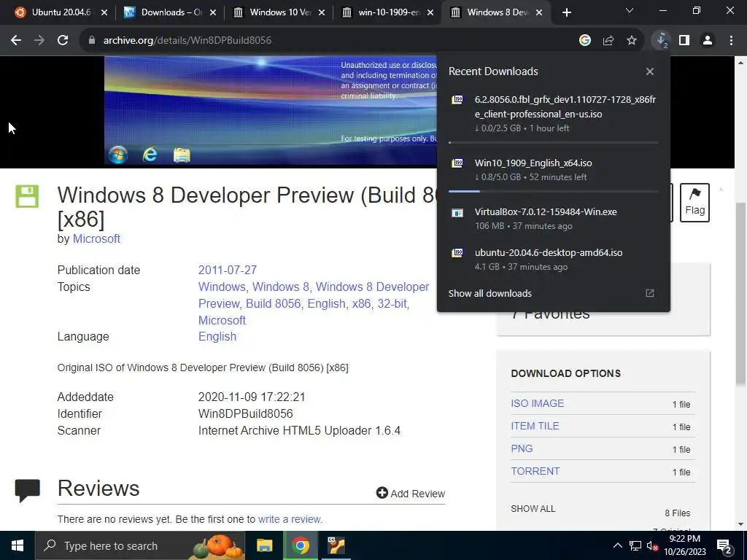Open the notification center icon

pyautogui.click(x=724, y=545)
